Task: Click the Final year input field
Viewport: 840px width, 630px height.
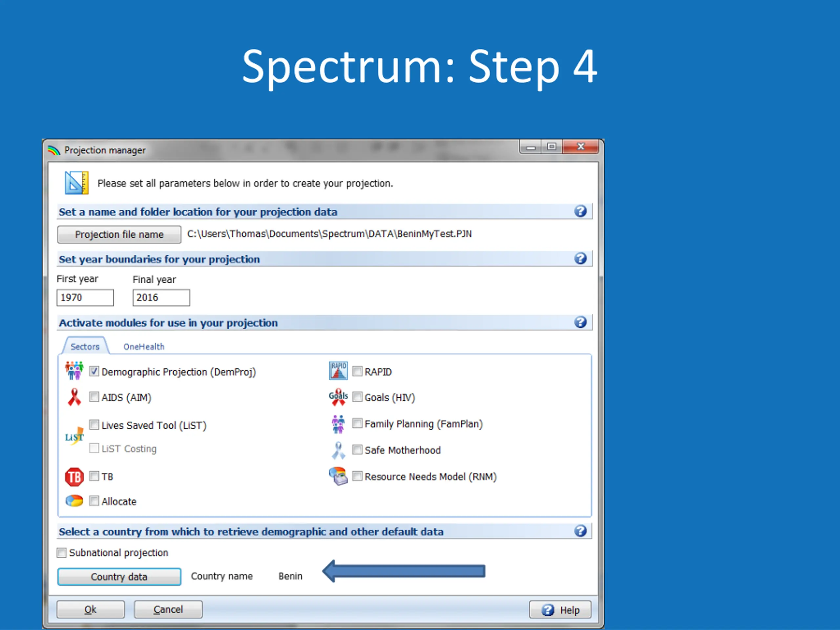Action: pos(161,297)
